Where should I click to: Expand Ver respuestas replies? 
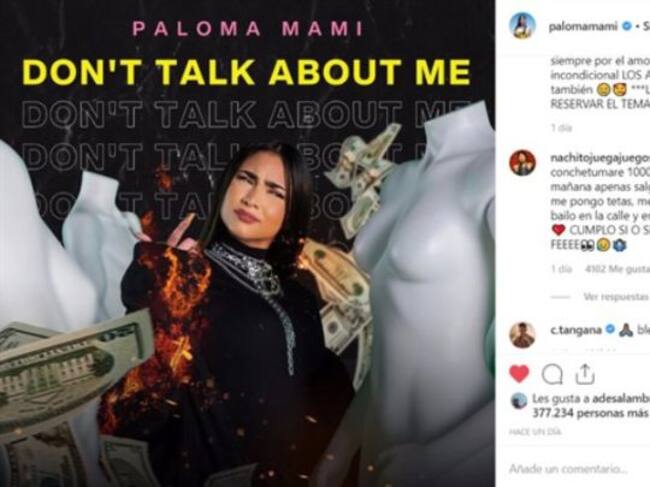pos(616,297)
